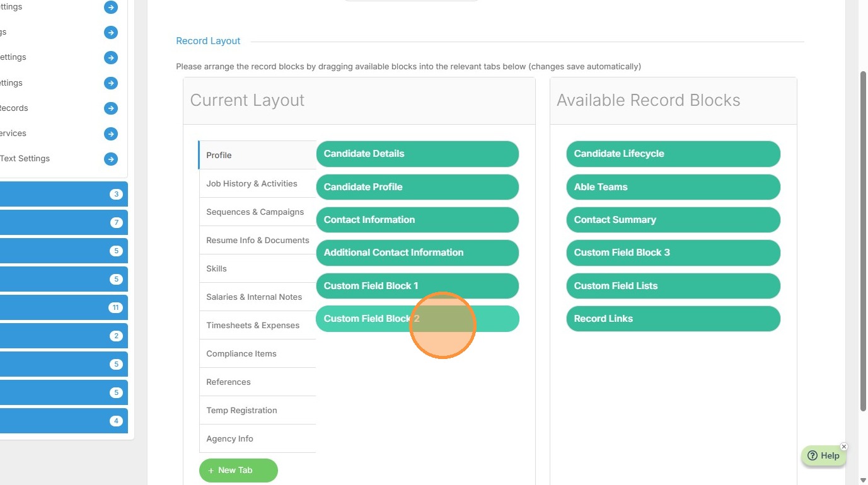Screen dimensions: 868x485
Task: Click the Current Layout panel heading
Action: [247, 100]
